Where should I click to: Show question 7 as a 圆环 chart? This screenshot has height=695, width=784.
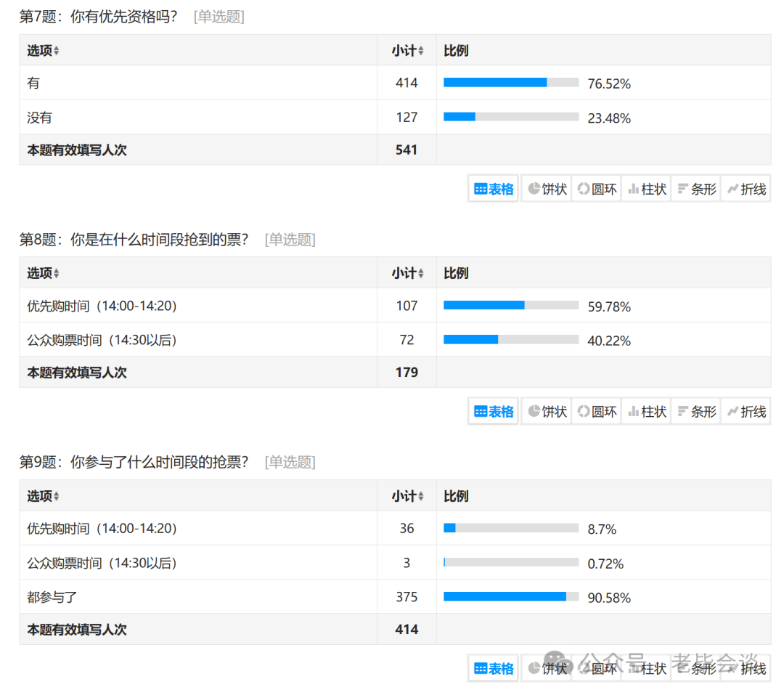(597, 189)
